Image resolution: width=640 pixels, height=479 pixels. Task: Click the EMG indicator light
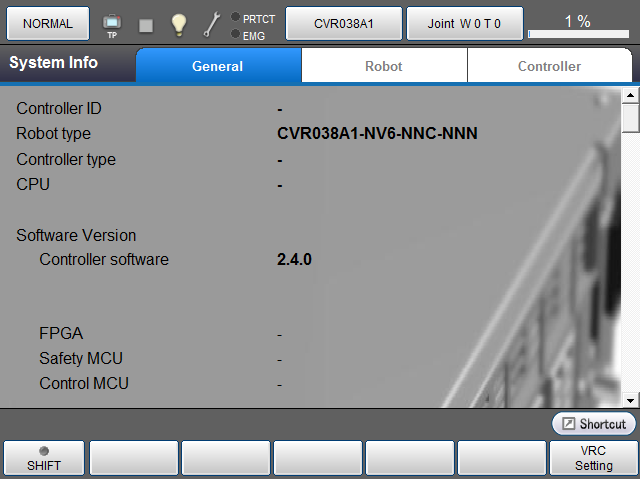click(235, 35)
